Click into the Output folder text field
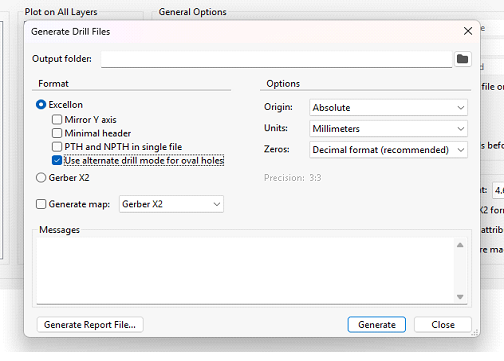The height and width of the screenshot is (361, 504). click(276, 59)
